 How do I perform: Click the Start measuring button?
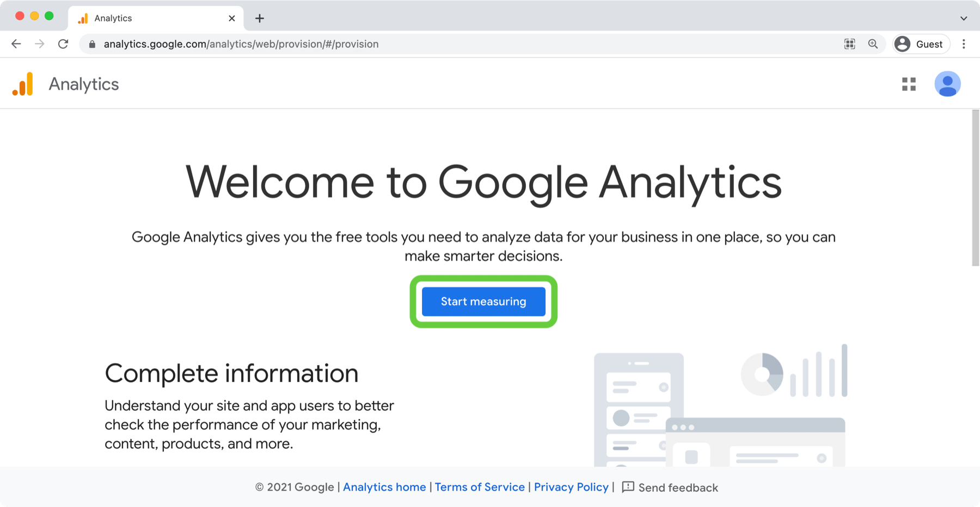(x=483, y=301)
